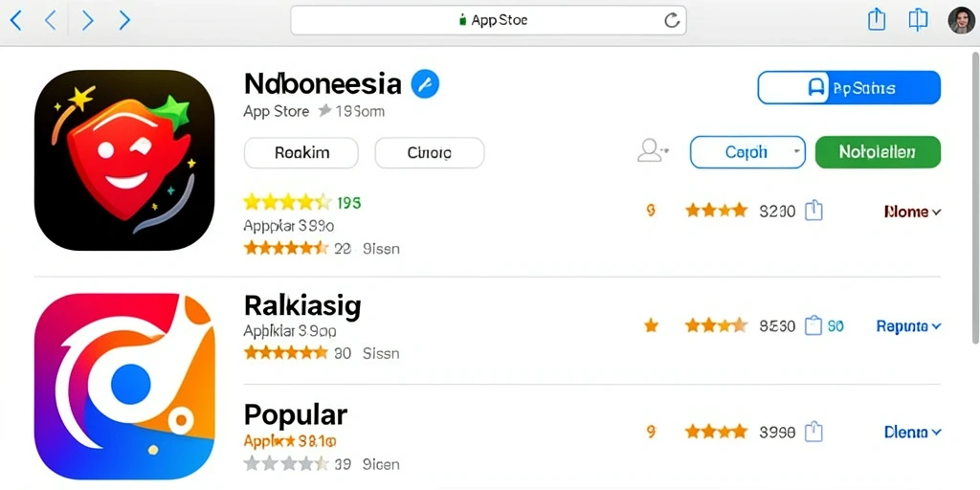The image size is (980, 490).
Task: Click the Roakim button
Action: click(x=301, y=152)
